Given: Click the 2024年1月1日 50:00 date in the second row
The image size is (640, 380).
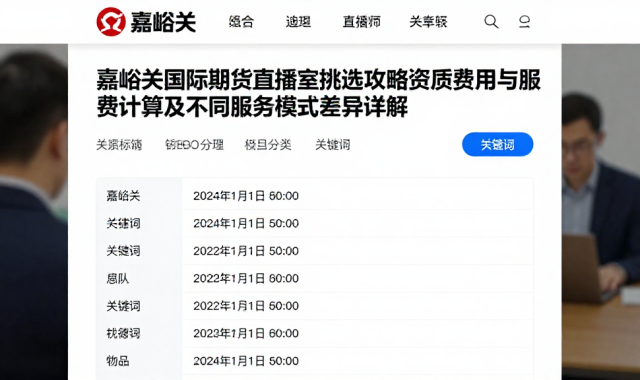Looking at the screenshot, I should pyautogui.click(x=246, y=223).
